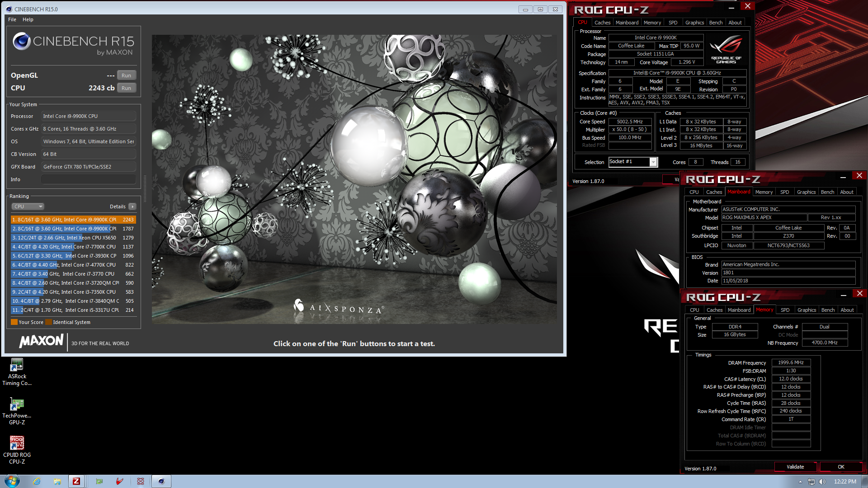868x488 pixels.
Task: Open SPD tab in Memory CPU-Z window
Action: point(785,310)
